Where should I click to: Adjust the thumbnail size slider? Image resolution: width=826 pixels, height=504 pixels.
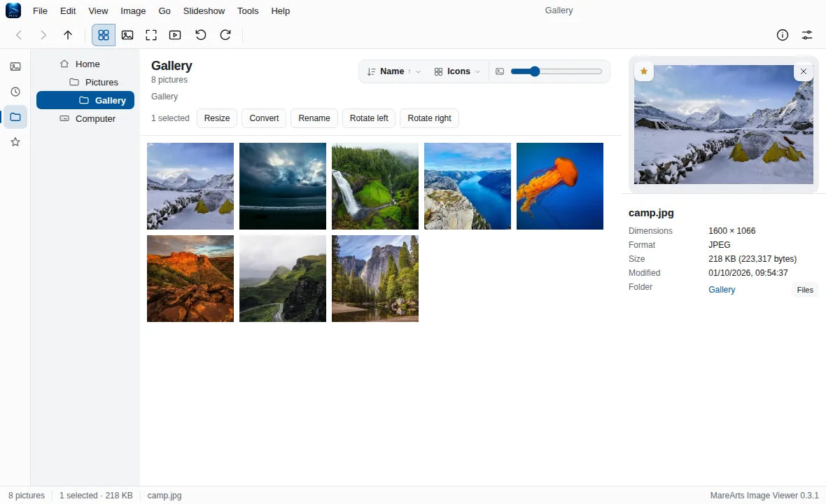[556, 71]
